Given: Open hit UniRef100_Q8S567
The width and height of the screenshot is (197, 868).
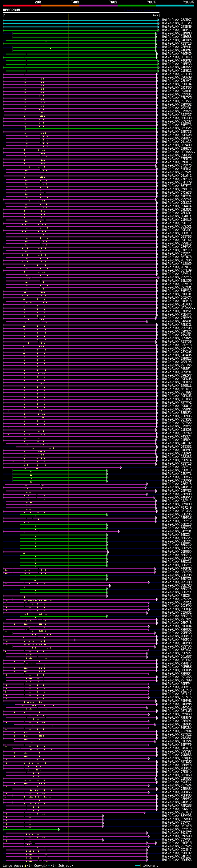Looking at the screenshot, I should 177,20.
